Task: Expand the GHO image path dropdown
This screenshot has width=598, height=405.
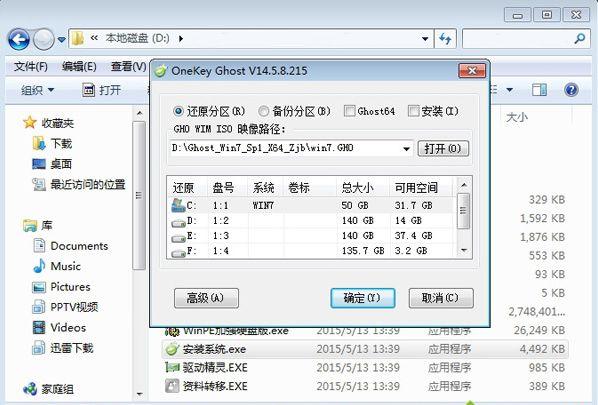Action: point(407,148)
